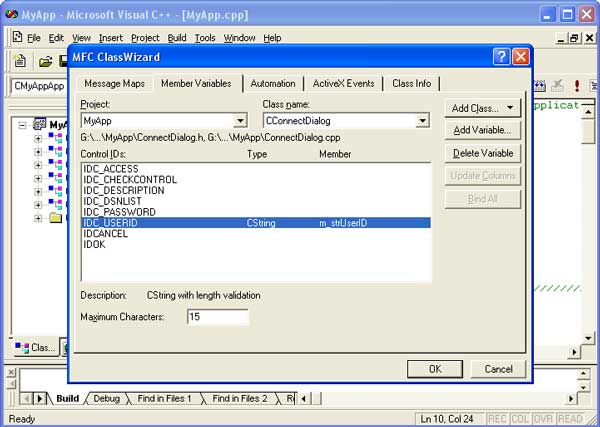Click the disabled Bind All button
The image size is (600, 427).
(483, 199)
